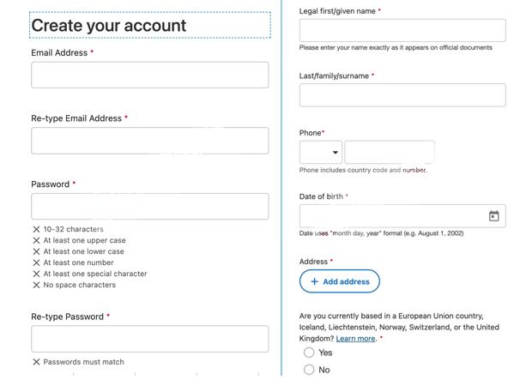The width and height of the screenshot is (532, 392).
Task: Click the phone number input box
Action: [x=390, y=153]
